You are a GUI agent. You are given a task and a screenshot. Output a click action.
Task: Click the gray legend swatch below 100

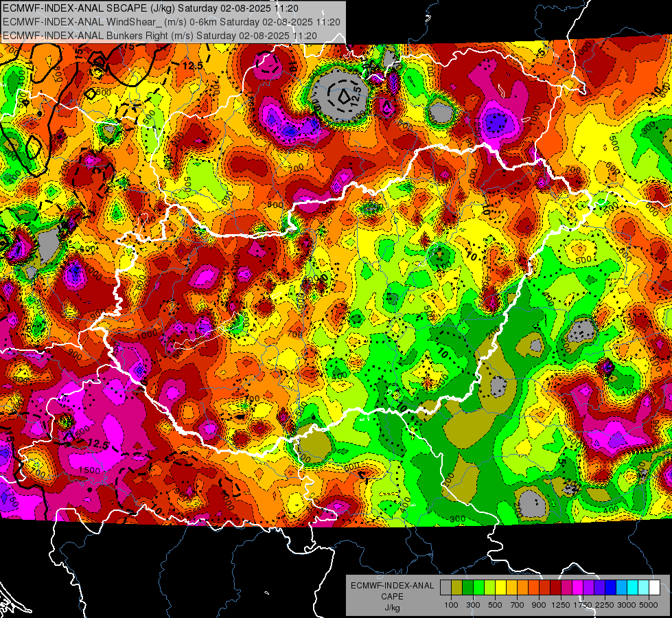445,587
